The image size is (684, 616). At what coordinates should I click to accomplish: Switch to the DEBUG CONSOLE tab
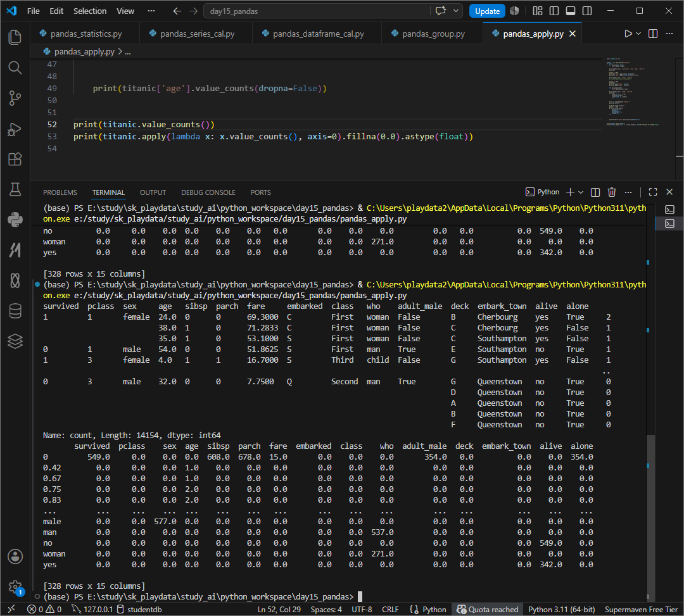pos(208,192)
